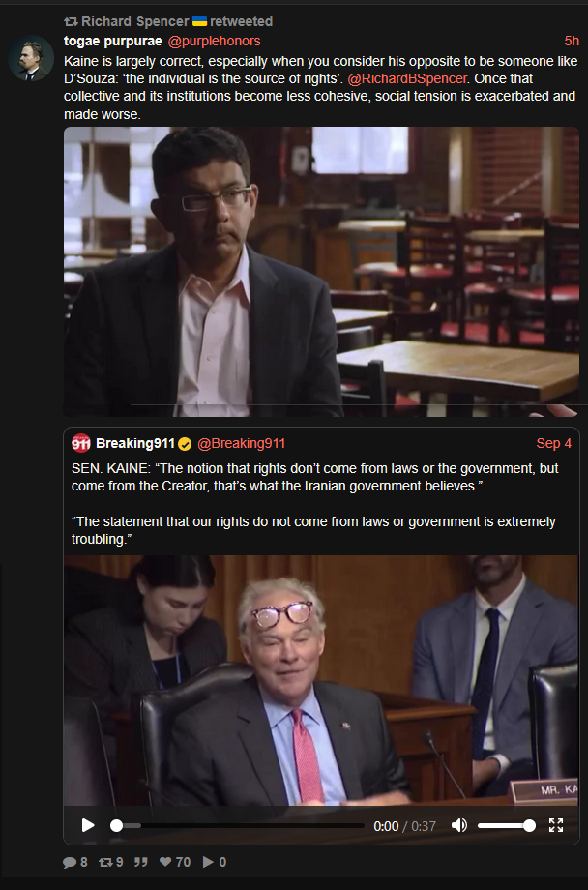Click the volume slider on video player

point(506,825)
